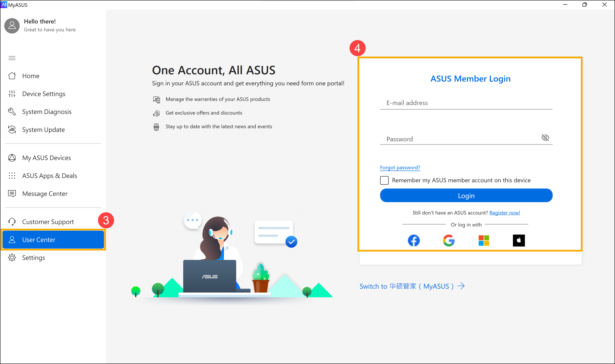Click 'Stay up to date' news text
This screenshot has height=364, width=615.
click(219, 127)
